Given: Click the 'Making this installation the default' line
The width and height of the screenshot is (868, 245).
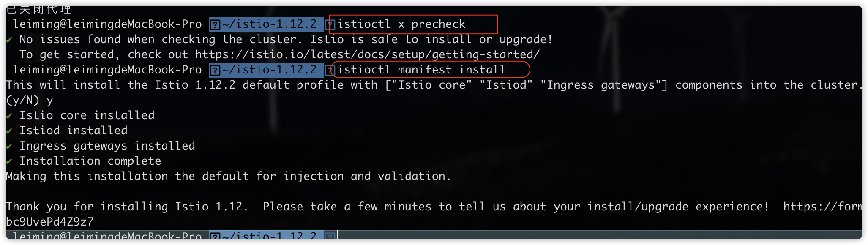Looking at the screenshot, I should pos(229,176).
